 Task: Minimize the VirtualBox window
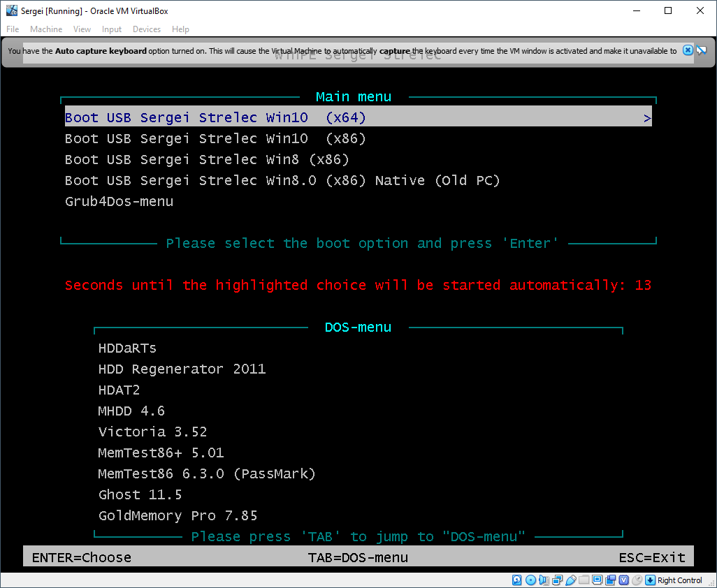coord(637,10)
